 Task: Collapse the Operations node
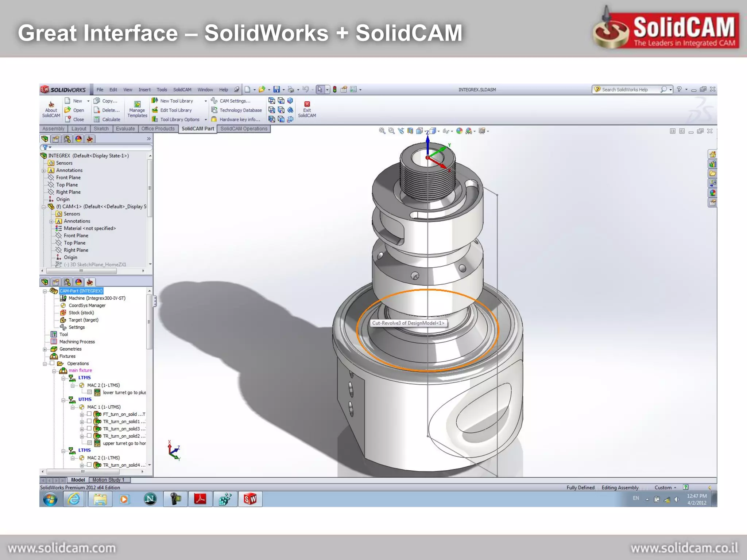point(45,363)
